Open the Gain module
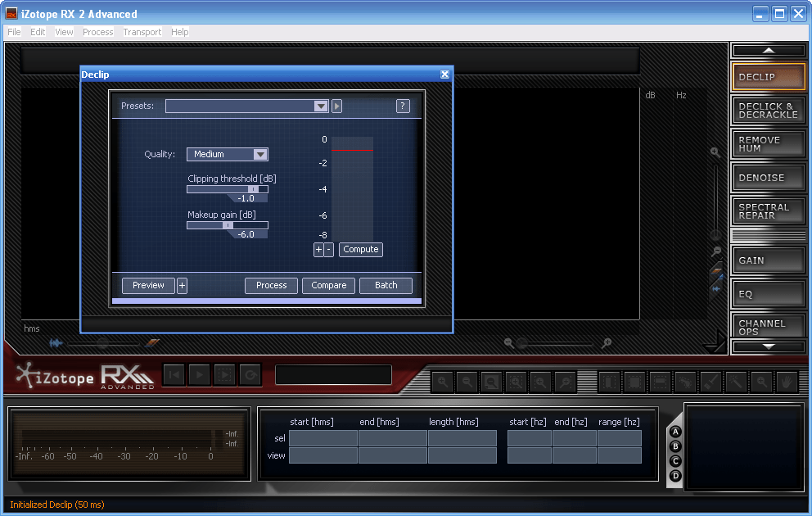812x516 pixels. [x=769, y=260]
